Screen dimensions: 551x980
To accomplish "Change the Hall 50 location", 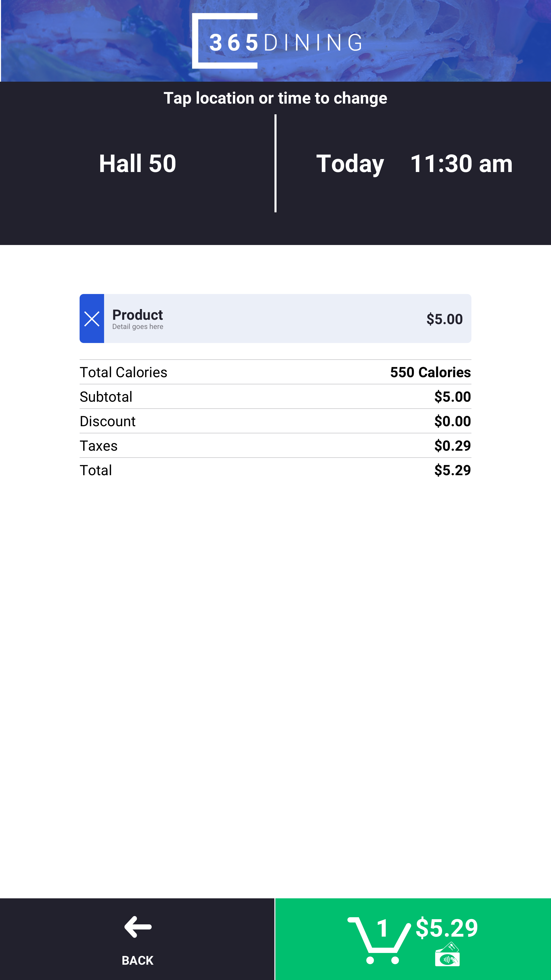I will 137,164.
